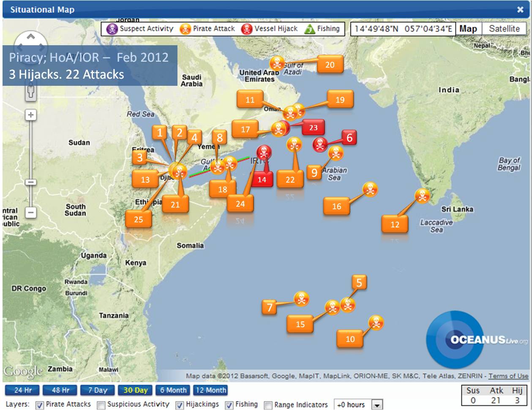The width and height of the screenshot is (532, 410).
Task: Switch to Satellite view
Action: 504,29
